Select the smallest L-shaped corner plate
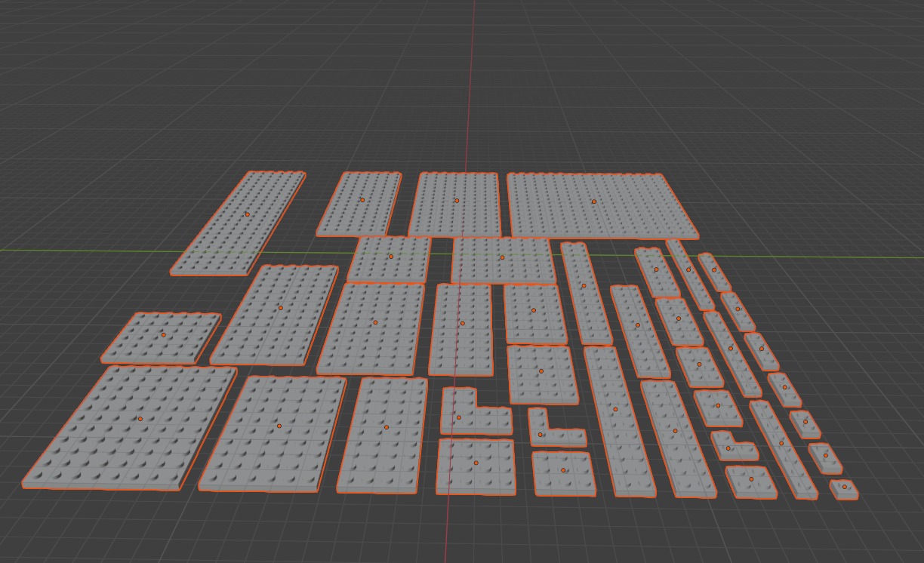The width and height of the screenshot is (924, 563). (734, 445)
